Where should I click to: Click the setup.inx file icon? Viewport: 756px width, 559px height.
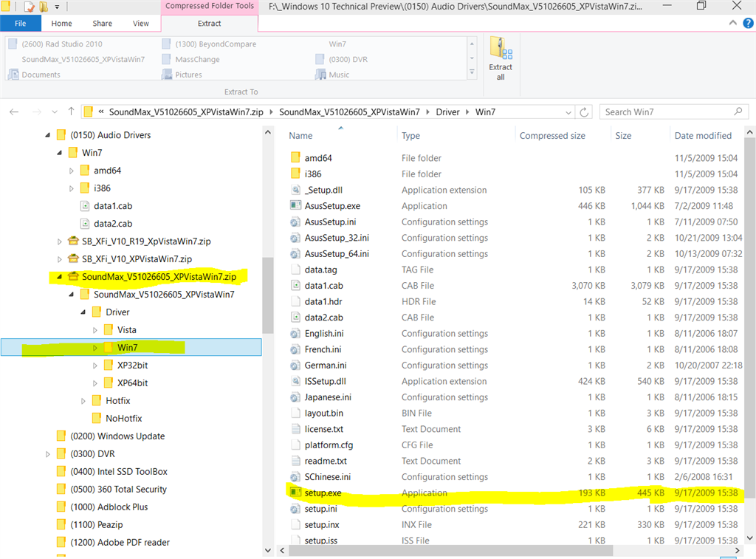[x=295, y=524]
